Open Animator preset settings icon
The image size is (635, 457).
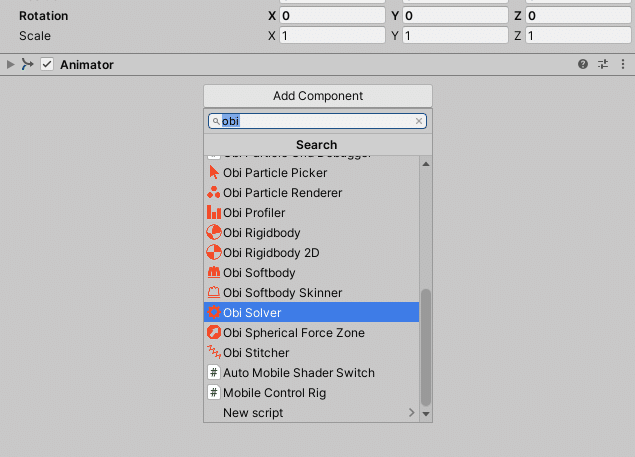click(x=603, y=65)
